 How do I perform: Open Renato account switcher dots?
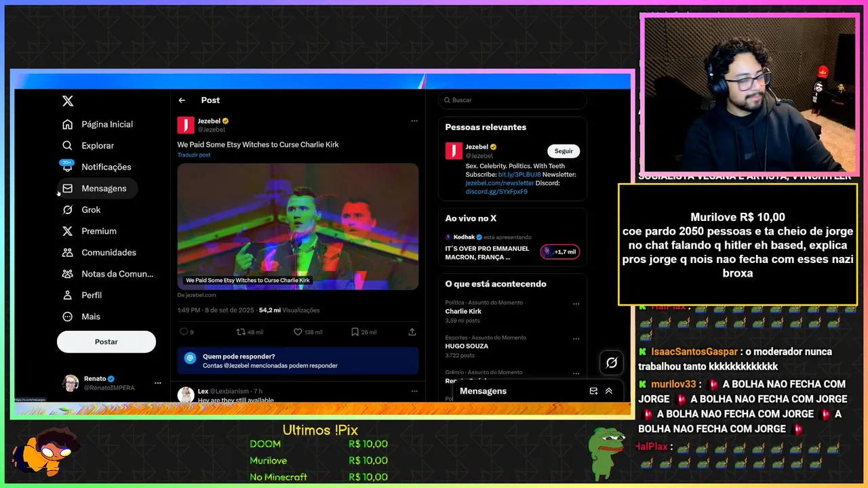[157, 383]
